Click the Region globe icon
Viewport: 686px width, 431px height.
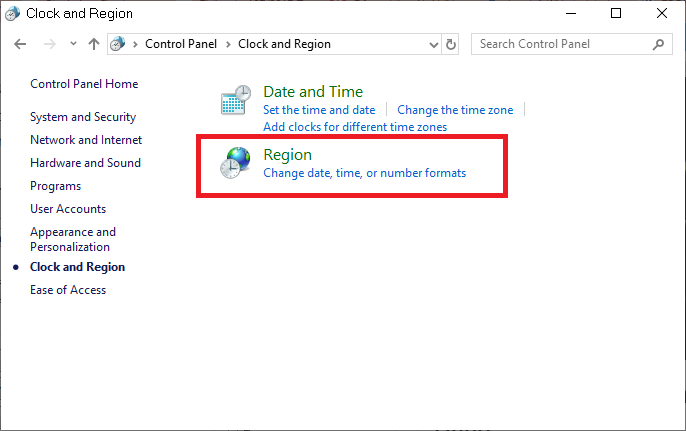coord(235,163)
